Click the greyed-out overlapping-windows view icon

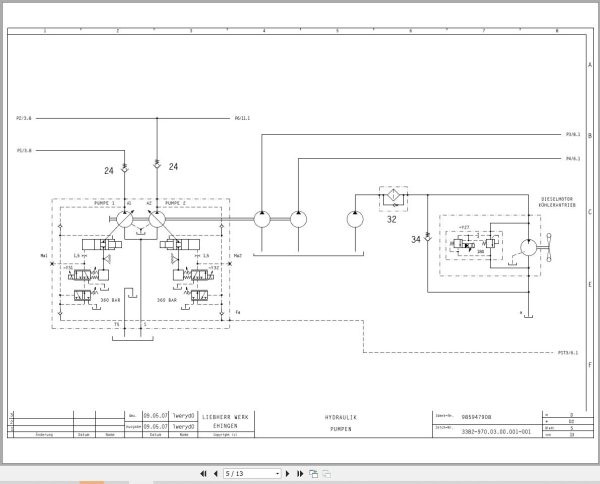tap(326, 474)
